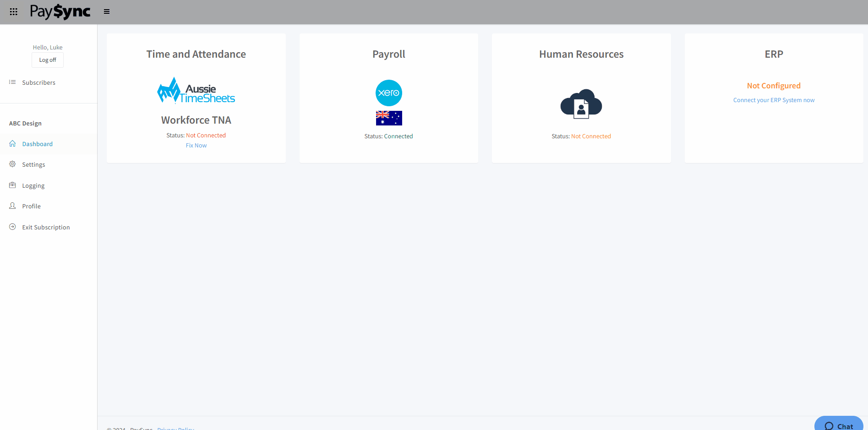Select the Dashboard home icon

coord(12,143)
